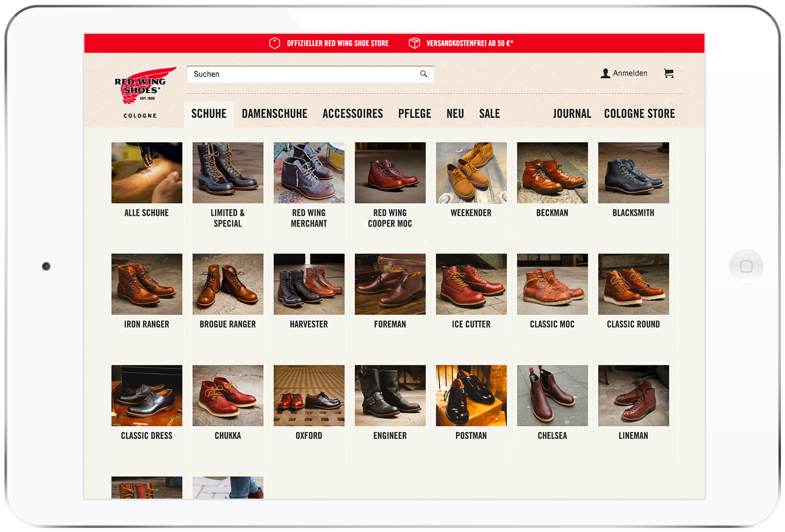Open the Pflege menu item
This screenshot has height=532, width=785.
(414, 114)
